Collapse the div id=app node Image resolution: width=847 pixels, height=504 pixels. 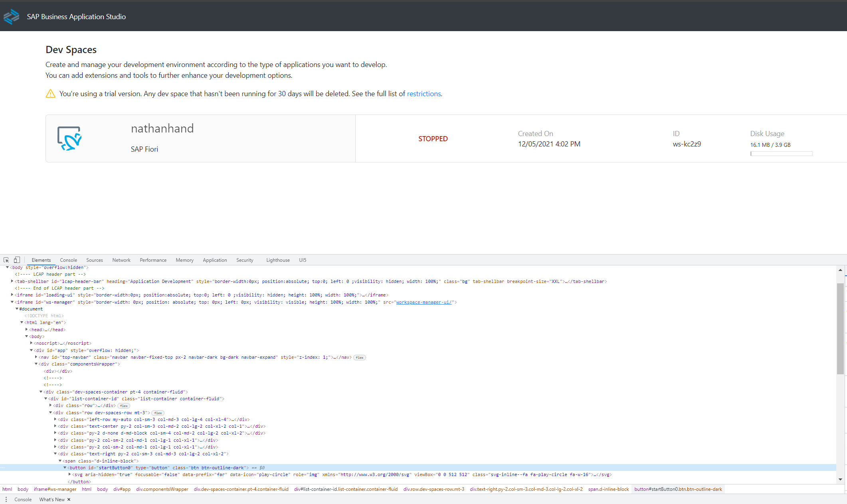[31, 350]
